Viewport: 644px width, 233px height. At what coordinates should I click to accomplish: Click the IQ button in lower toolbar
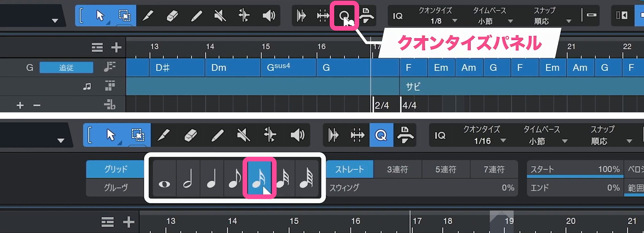tap(440, 135)
